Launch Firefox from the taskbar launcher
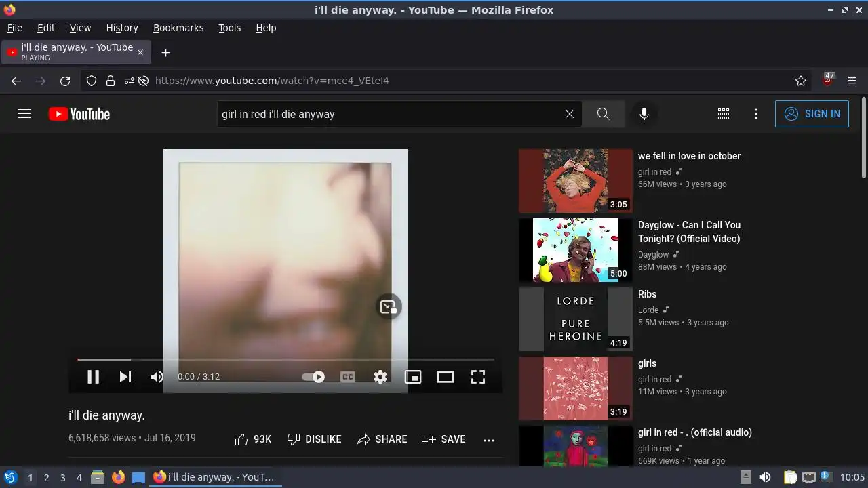The image size is (868, 488). (x=118, y=477)
